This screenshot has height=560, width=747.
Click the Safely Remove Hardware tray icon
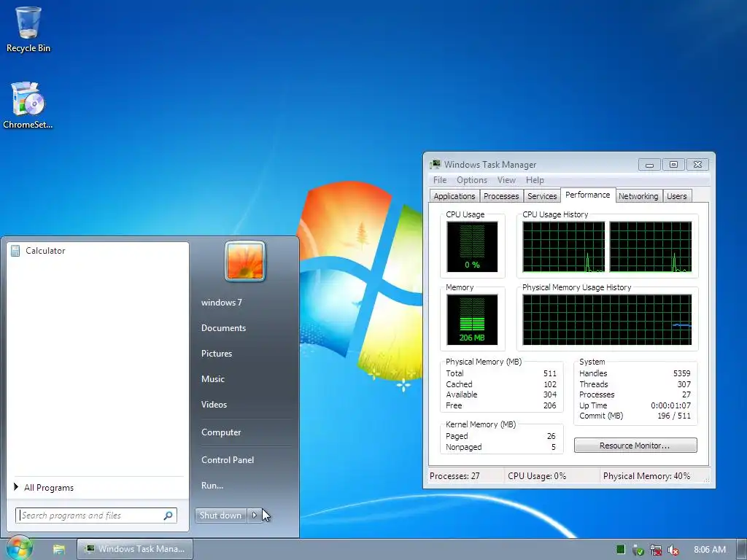pos(638,550)
